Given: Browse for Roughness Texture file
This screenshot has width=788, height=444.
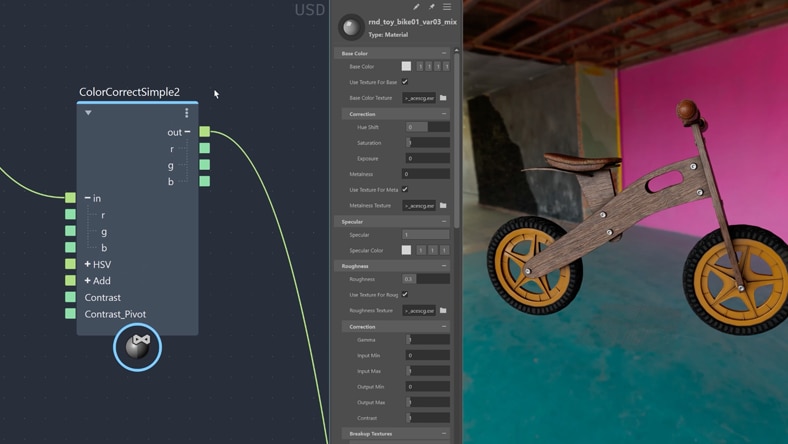Looking at the screenshot, I should tap(443, 310).
